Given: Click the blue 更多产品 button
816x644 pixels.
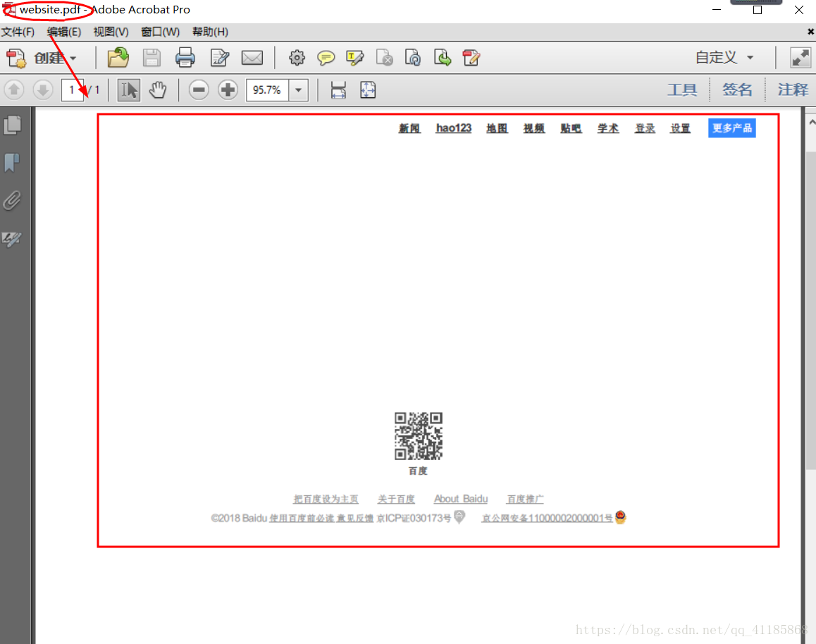Looking at the screenshot, I should coord(731,128).
